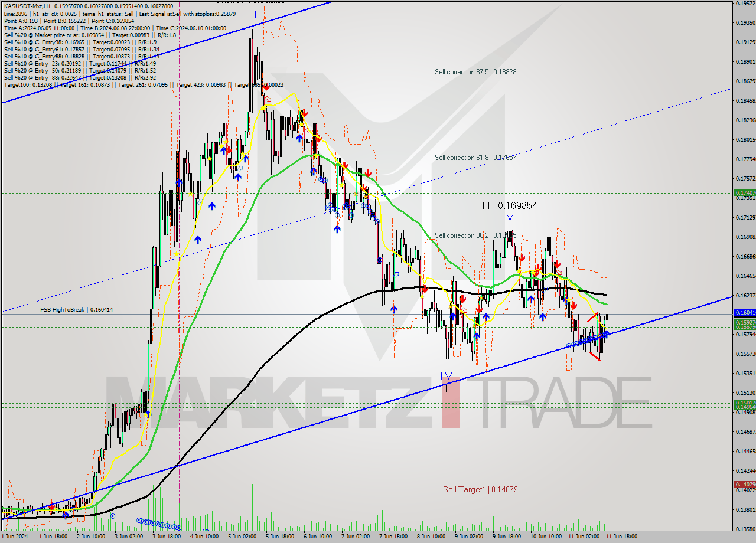756x543 pixels.
Task: Click the '11 Jun 02:00' time label
Action: pyautogui.click(x=583, y=537)
